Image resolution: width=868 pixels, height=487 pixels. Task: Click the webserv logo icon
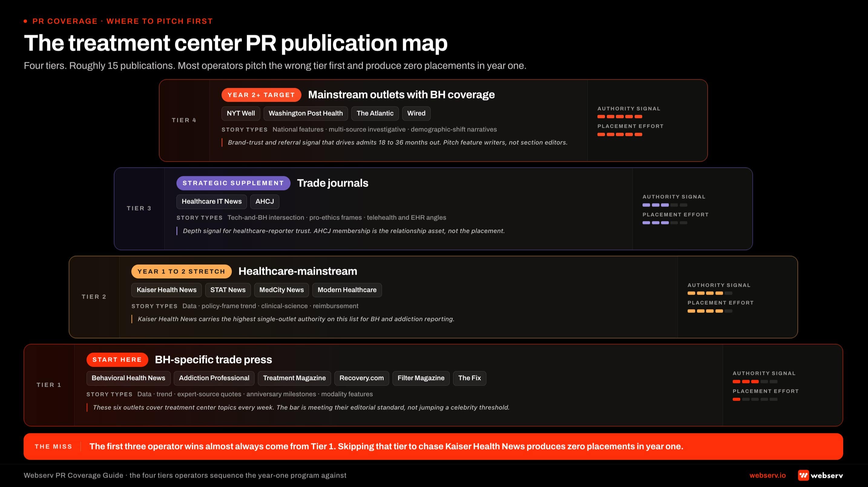click(x=803, y=475)
